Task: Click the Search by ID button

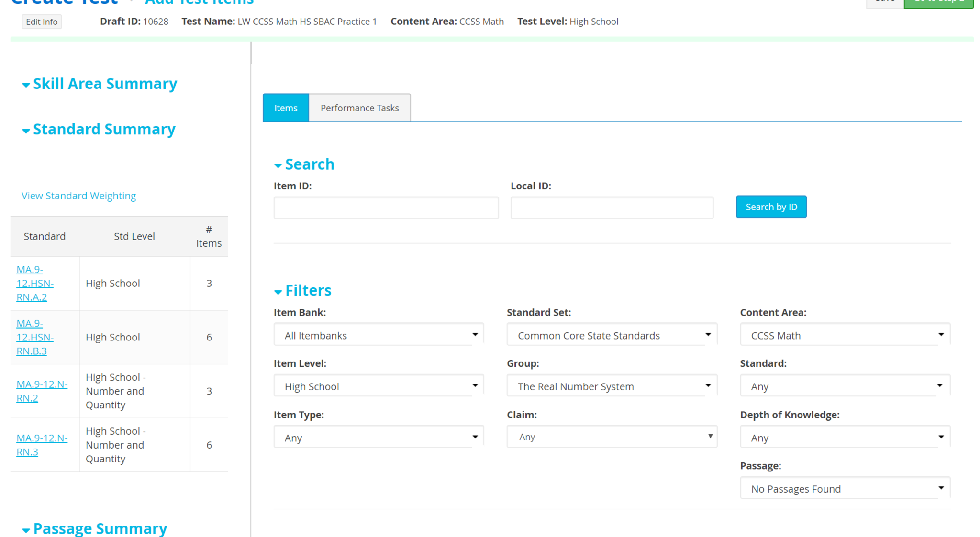Action: click(x=771, y=207)
